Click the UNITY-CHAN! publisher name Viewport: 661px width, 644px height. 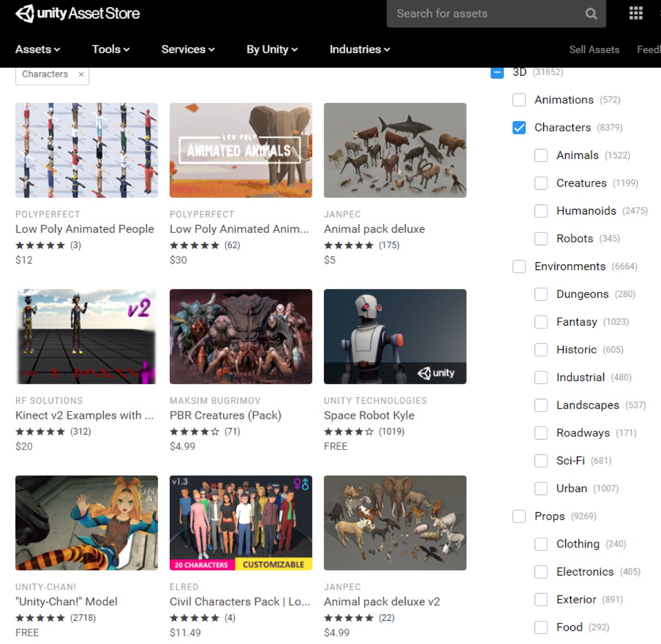(x=46, y=587)
